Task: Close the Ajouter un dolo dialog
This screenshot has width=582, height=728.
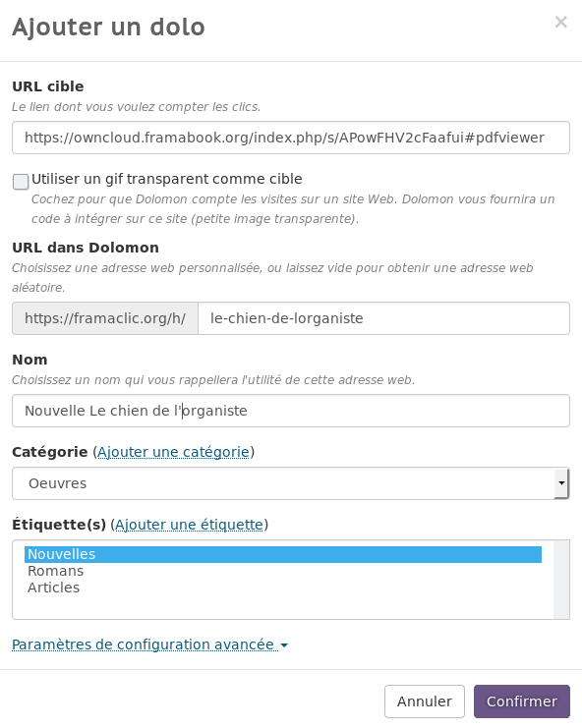Action: coord(560,22)
